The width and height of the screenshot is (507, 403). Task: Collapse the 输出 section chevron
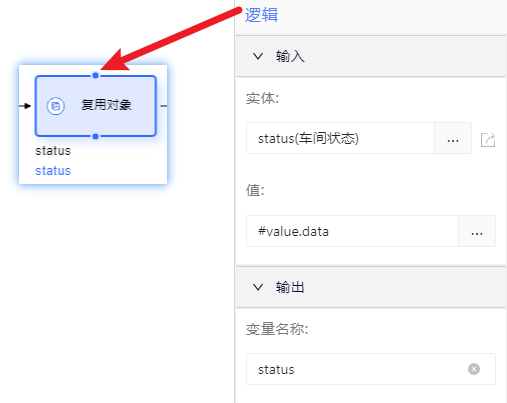pyautogui.click(x=258, y=287)
